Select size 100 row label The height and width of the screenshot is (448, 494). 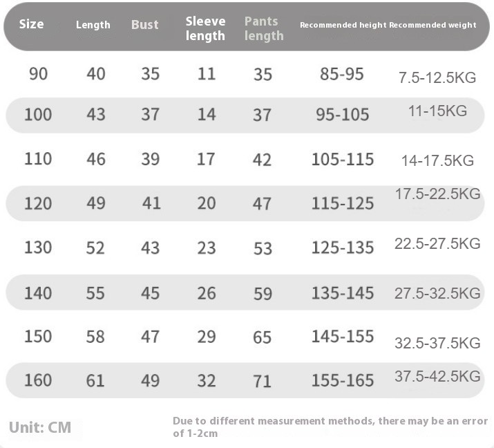tap(38, 115)
